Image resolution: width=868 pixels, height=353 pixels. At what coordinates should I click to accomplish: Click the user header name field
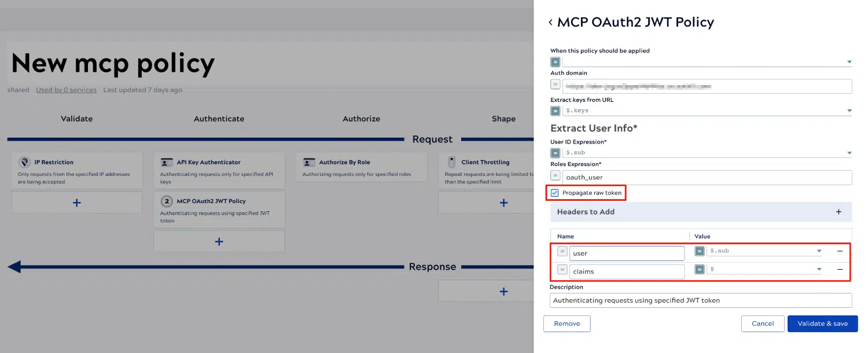coord(627,253)
